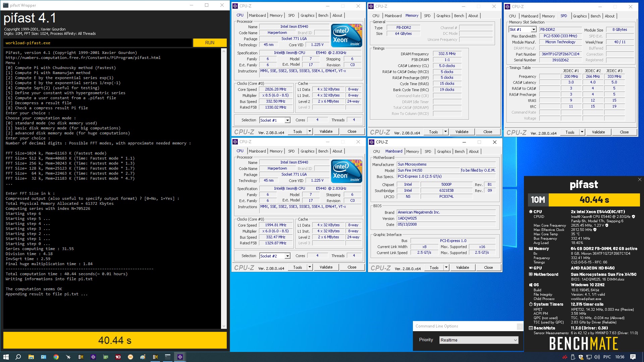This screenshot has height=362, width=644.
Task: Expand Tools arrow in Memory CPU-Z window
Action: click(x=446, y=132)
